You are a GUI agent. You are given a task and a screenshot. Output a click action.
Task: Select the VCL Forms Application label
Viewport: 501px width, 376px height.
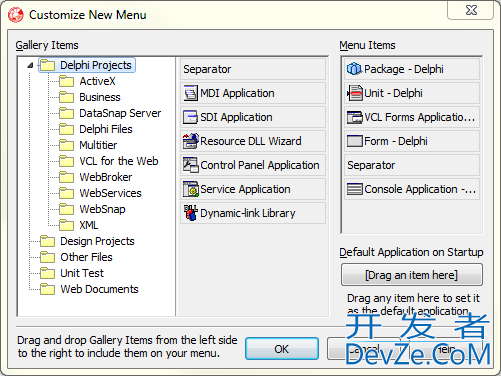[419, 117]
